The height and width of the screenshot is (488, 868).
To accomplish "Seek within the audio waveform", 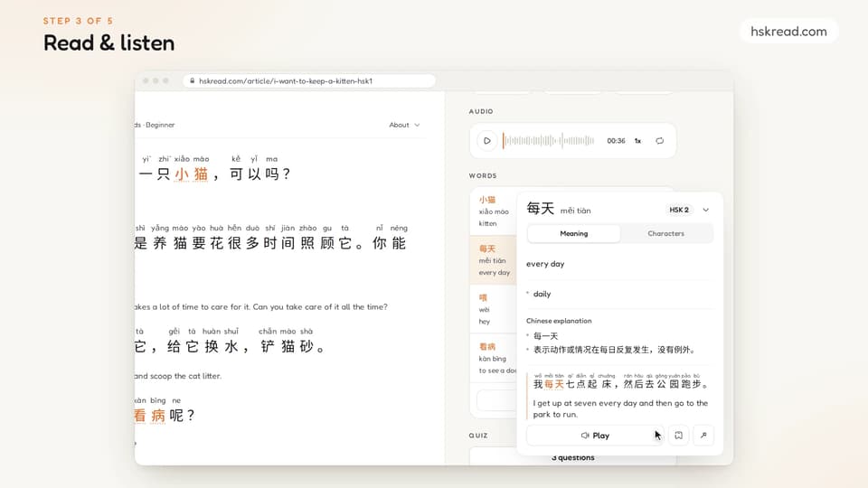I will (548, 141).
